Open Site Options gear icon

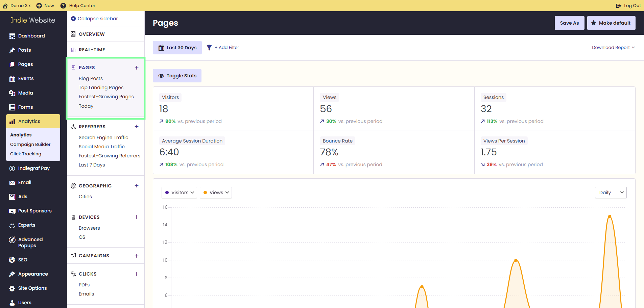point(12,288)
